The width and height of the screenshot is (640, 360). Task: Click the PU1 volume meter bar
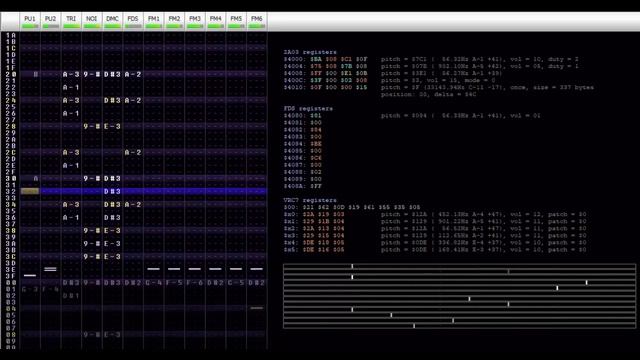(30, 27)
